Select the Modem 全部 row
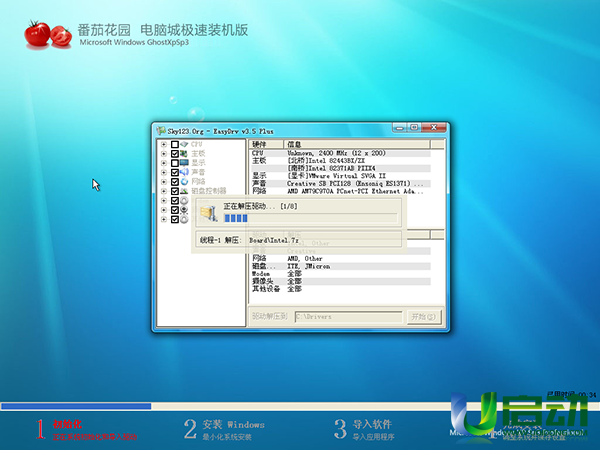600x450 pixels. pyautogui.click(x=341, y=274)
